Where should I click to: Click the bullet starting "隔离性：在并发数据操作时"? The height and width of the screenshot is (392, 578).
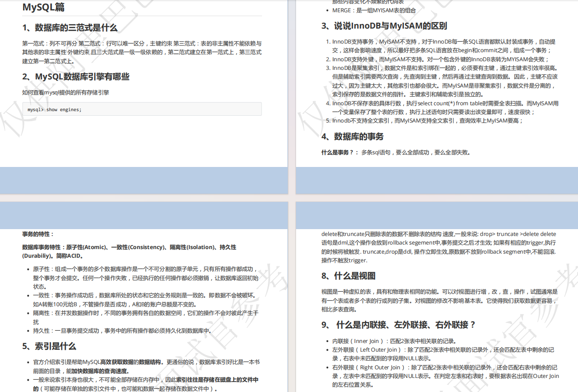(145, 318)
